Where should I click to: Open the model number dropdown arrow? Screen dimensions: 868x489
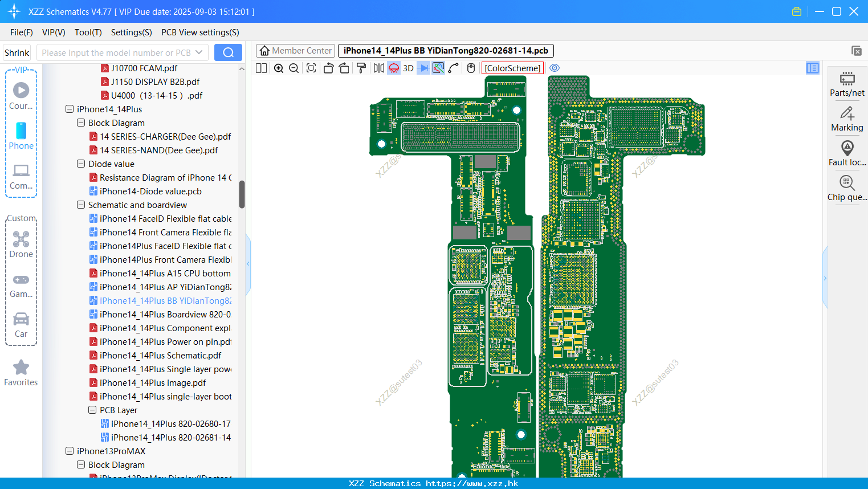pos(199,52)
